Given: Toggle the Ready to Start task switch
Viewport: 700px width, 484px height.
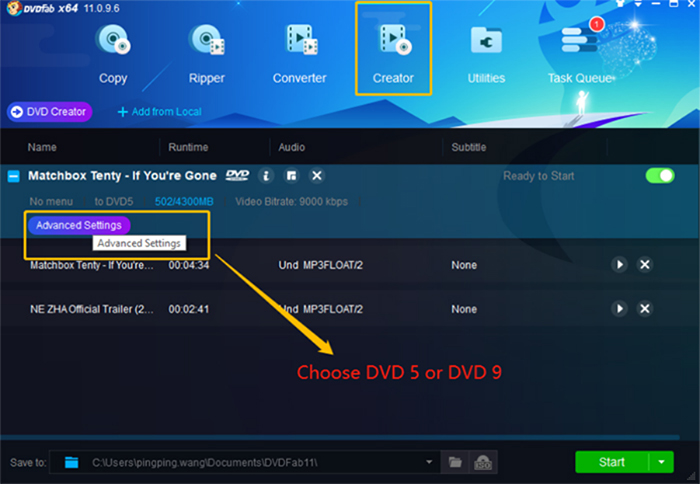Looking at the screenshot, I should (660, 176).
